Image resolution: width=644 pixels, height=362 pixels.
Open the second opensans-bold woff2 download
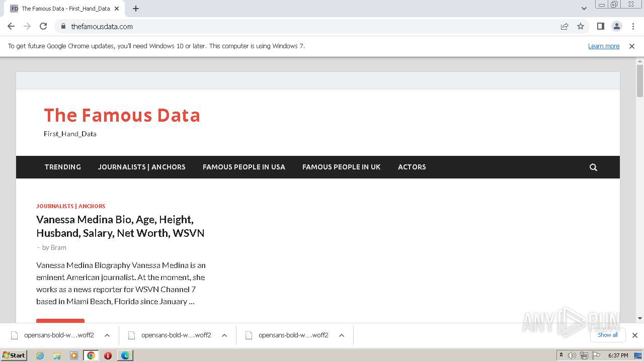click(176, 335)
